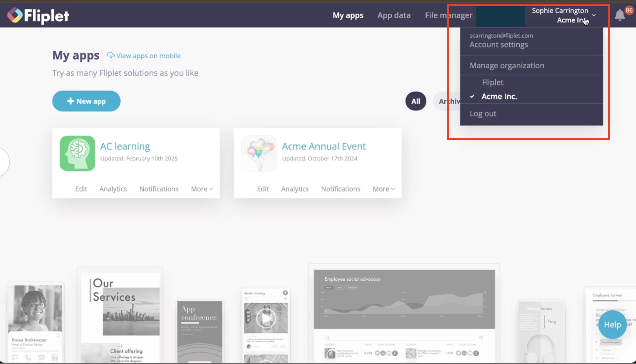
Task: Select the All filter pill
Action: tap(416, 101)
